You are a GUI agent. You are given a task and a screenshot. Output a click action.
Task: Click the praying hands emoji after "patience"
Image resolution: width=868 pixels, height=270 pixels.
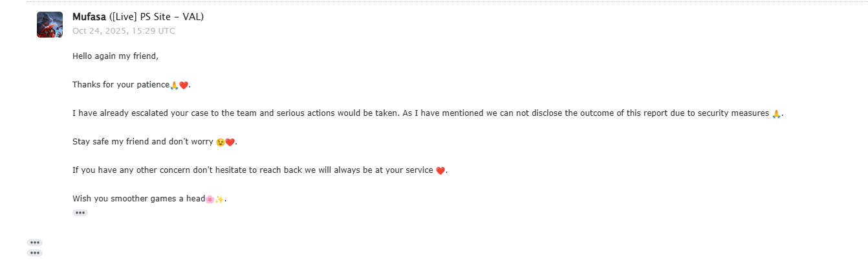174,85
